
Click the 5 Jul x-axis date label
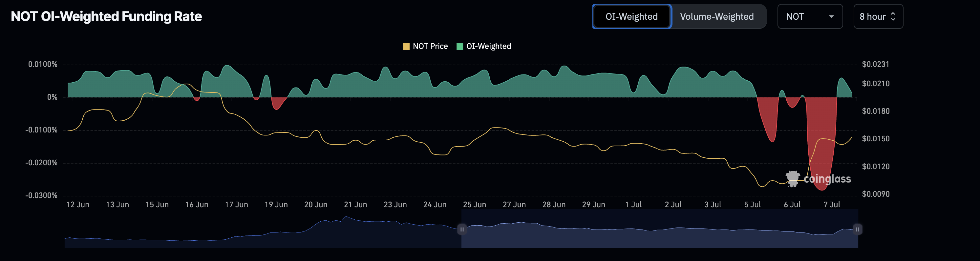tap(752, 205)
